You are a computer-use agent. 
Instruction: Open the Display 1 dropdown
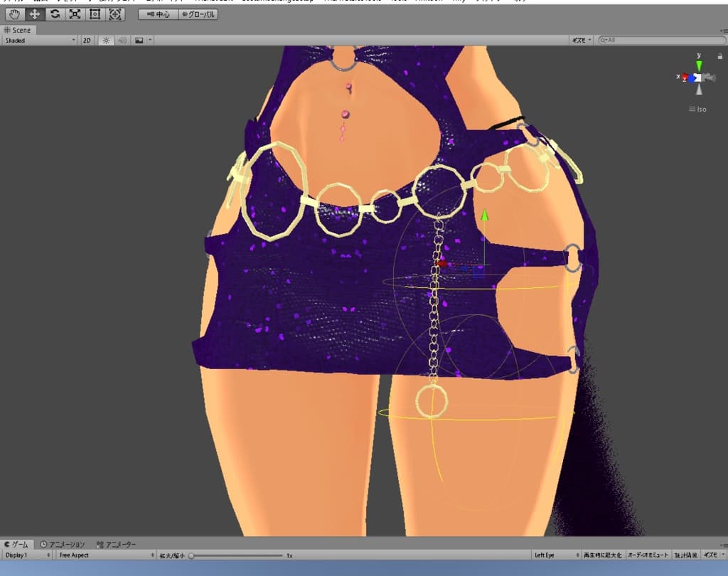(x=27, y=555)
